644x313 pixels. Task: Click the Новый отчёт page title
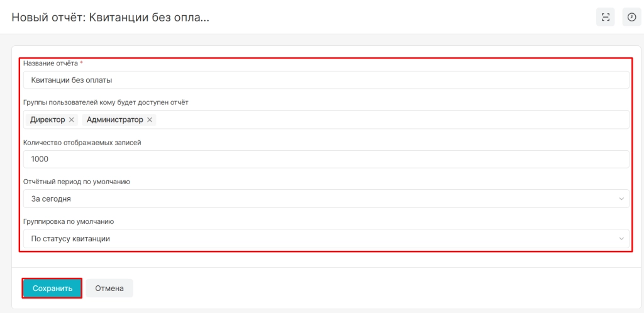tap(111, 17)
